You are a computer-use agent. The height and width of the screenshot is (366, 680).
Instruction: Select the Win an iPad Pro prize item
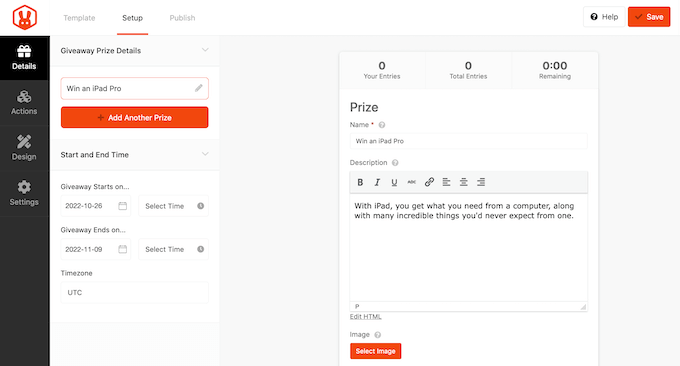[134, 88]
